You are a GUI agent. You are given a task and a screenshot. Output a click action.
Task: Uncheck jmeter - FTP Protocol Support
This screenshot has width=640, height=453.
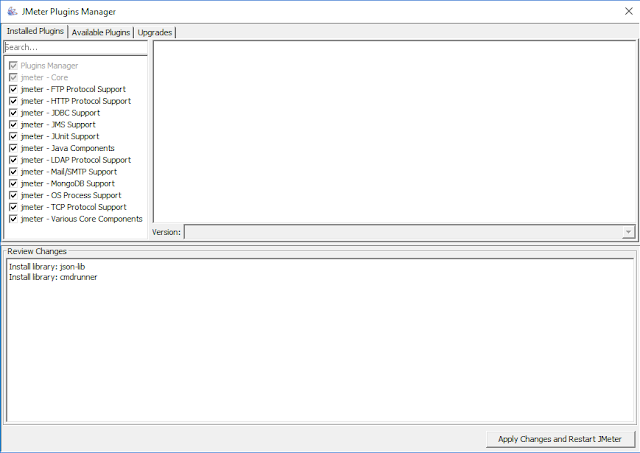[x=13, y=89]
